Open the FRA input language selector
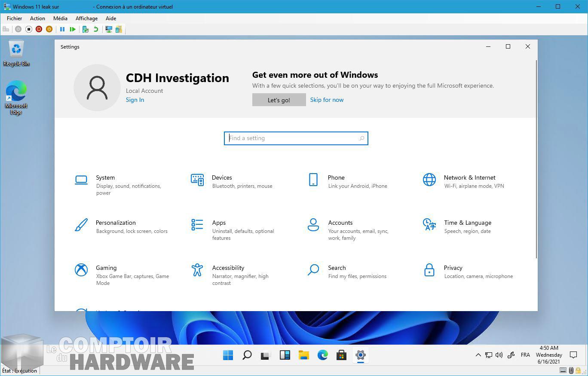588x376 pixels. (x=525, y=355)
